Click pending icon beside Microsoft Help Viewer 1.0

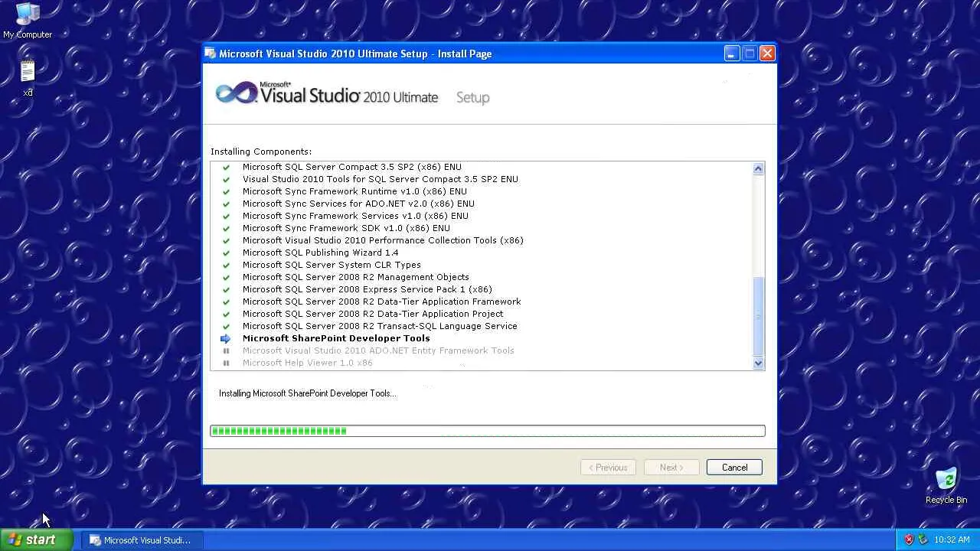[x=226, y=363]
